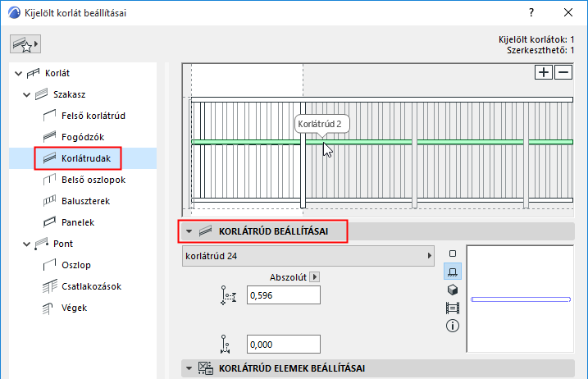Image resolution: width=588 pixels, height=379 pixels.
Task: Open the Abszolút positioning arrow menu
Action: pyautogui.click(x=315, y=277)
